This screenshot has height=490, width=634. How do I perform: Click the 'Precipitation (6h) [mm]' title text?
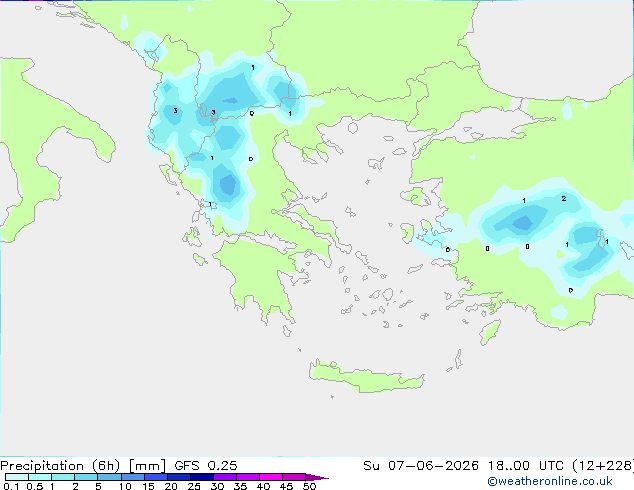point(83,466)
